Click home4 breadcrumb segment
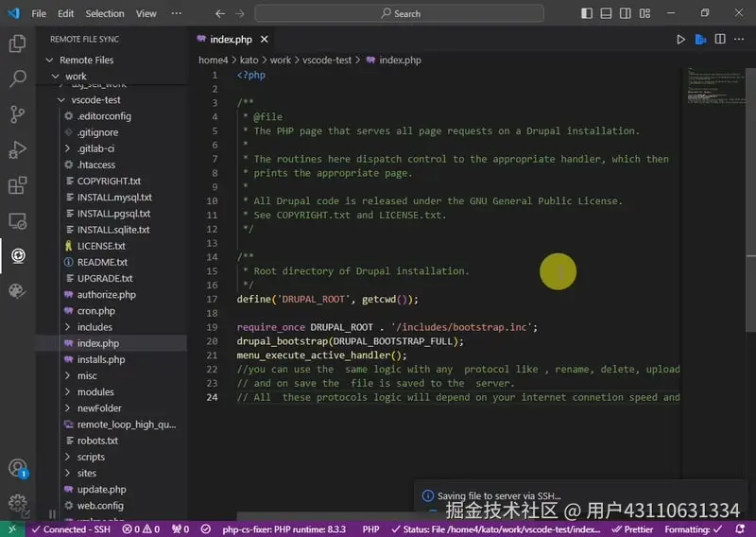Viewport: 756px width, 537px height. (x=214, y=61)
